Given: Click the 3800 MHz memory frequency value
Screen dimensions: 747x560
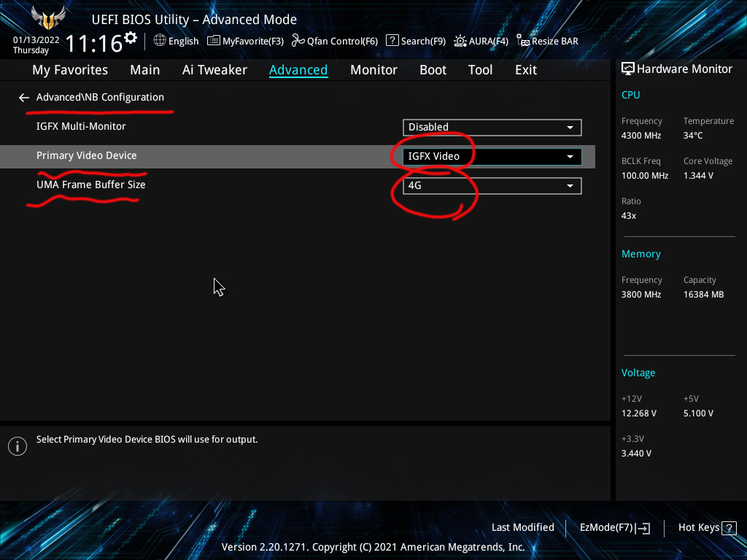Looking at the screenshot, I should point(641,295).
